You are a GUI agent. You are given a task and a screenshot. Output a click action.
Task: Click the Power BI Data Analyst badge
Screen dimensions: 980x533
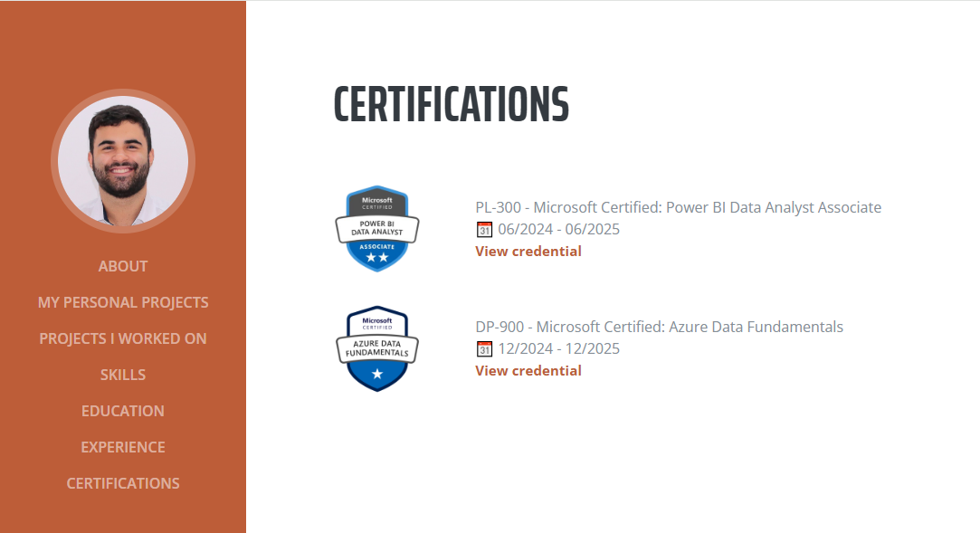pyautogui.click(x=376, y=229)
